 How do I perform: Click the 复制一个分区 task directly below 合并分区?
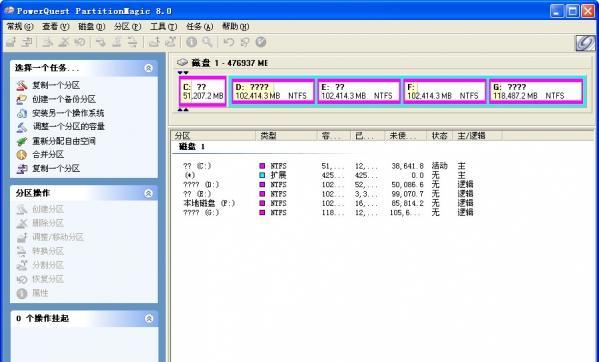coord(56,168)
